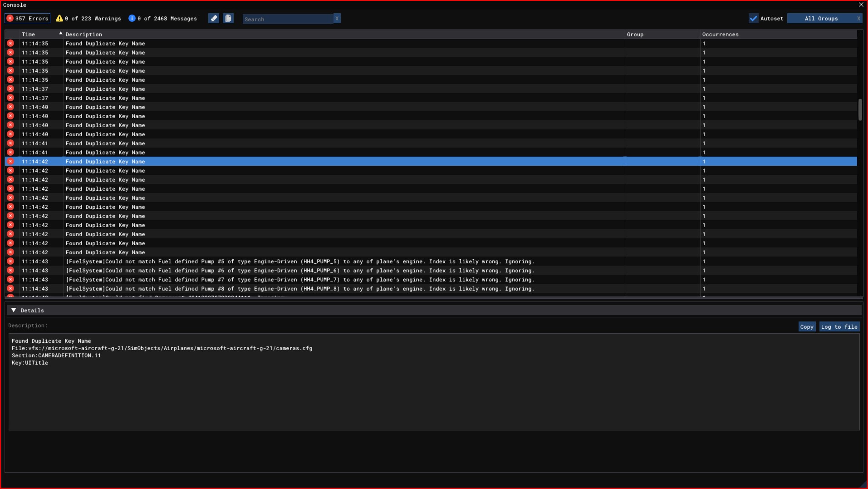868x489 pixels.
Task: Click error icon on HH4_PUMP_6 row
Action: [10, 271]
